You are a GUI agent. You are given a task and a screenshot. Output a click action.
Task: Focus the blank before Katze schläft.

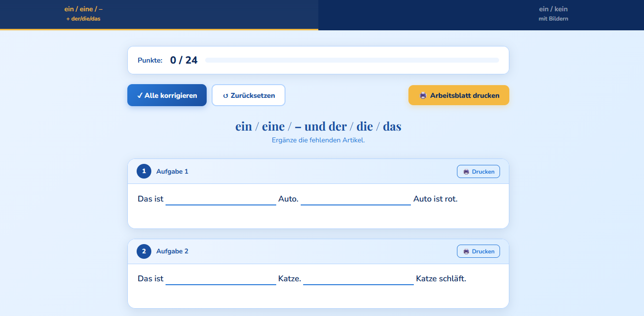click(x=358, y=278)
